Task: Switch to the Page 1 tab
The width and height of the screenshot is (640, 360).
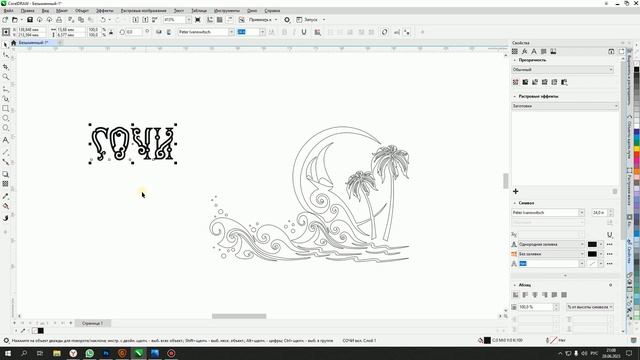Action: (93, 323)
